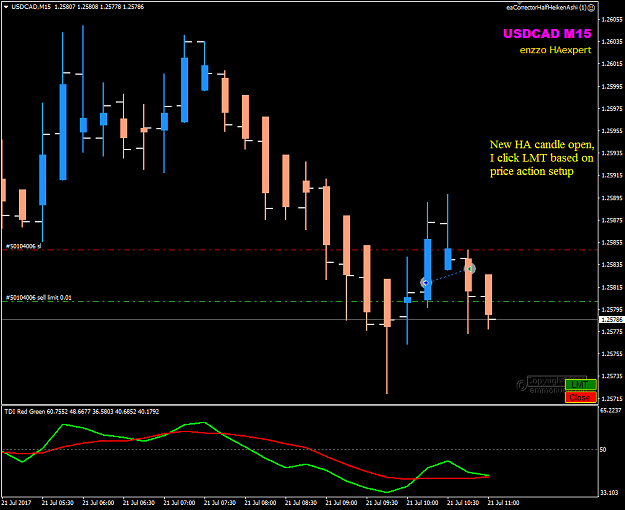Screen dimensions: 625x510
Task: Click the '21 Jul 2017' date label
Action: 16,503
